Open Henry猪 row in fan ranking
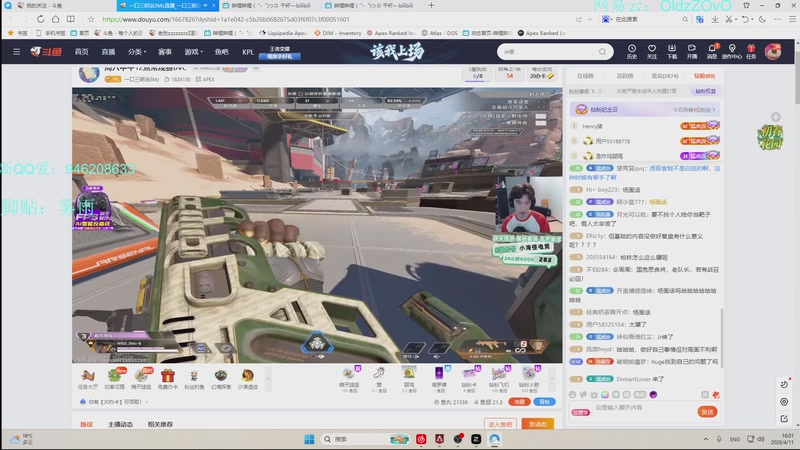The width and height of the screenshot is (800, 450). click(x=644, y=126)
